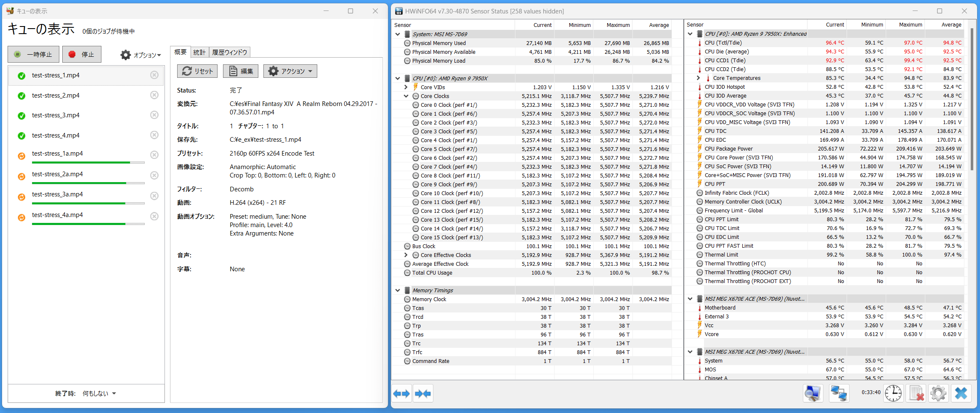The width and height of the screenshot is (980, 413).
Task: Click the リセット reset button
Action: click(197, 71)
